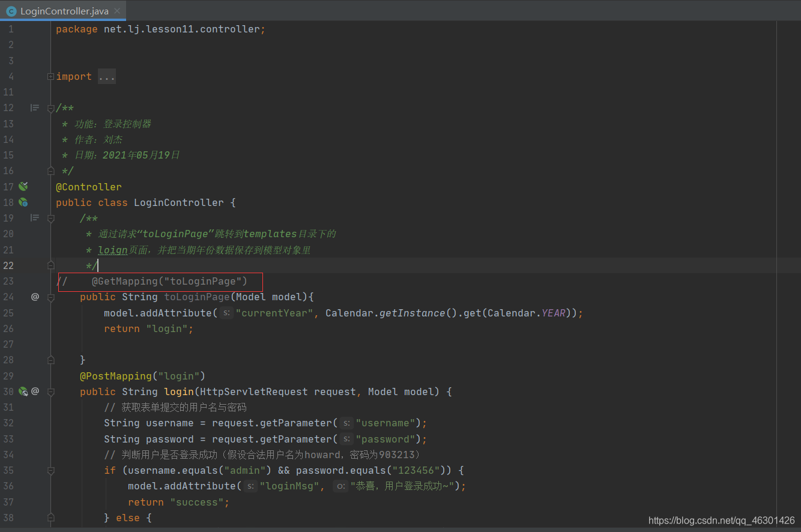Screen dimensions: 801x532
Task: Click the underlined loign typo in the comment
Action: tap(113, 250)
